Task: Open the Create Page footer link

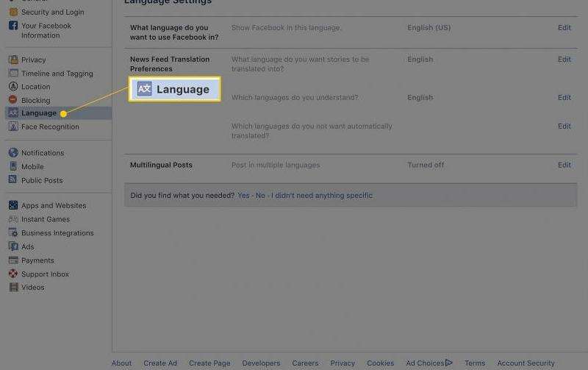Action: point(209,363)
